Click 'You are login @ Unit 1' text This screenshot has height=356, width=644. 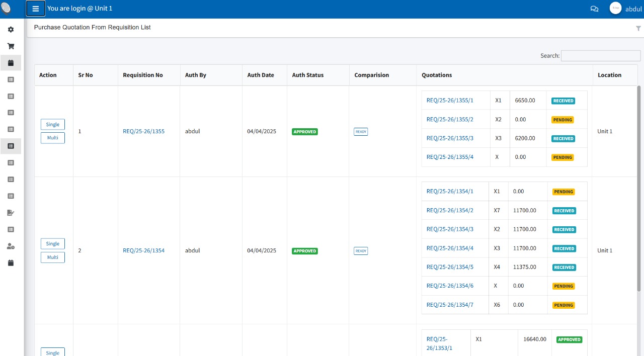tap(80, 9)
